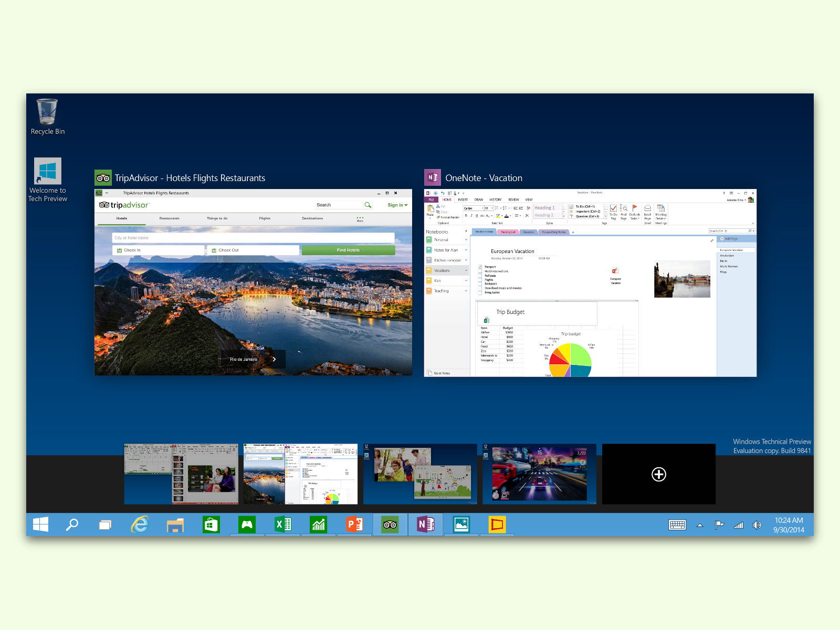Select the Recycle Bin desktop icon
Screen dimensions: 840x630
click(48, 117)
